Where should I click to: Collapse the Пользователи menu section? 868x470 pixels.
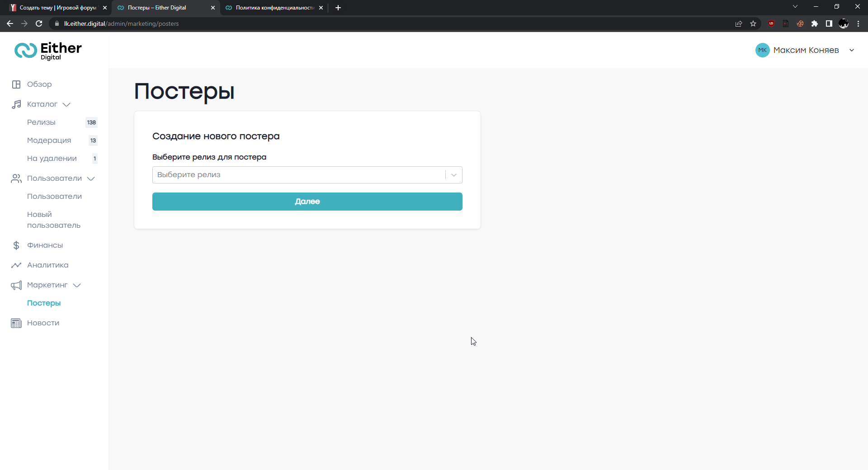(x=91, y=179)
